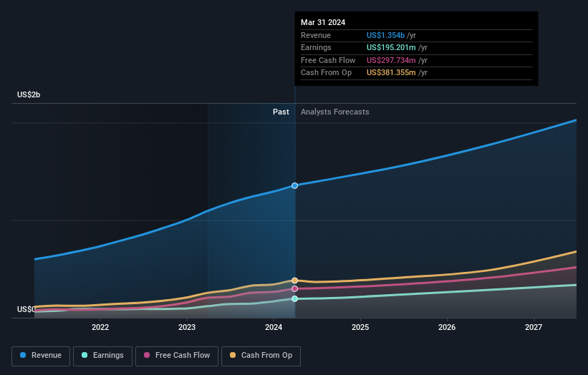Click the US$195.201m earnings value
This screenshot has width=588, height=375.
tap(391, 47)
